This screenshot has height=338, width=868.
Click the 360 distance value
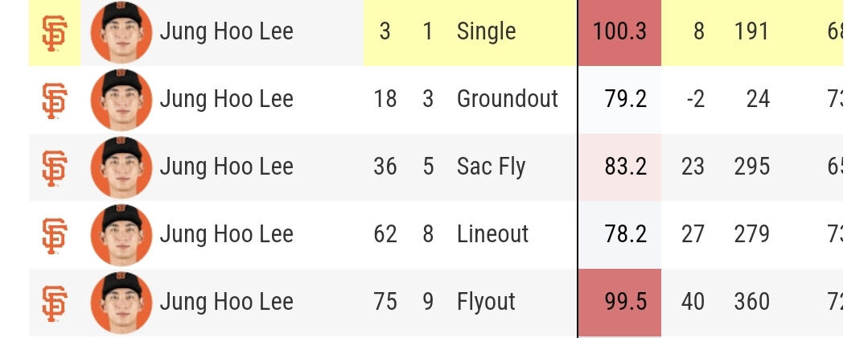tap(751, 302)
